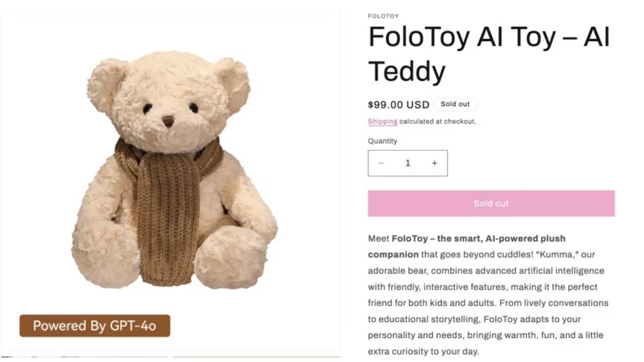Click "educational storytelling" in the description

[430, 319]
